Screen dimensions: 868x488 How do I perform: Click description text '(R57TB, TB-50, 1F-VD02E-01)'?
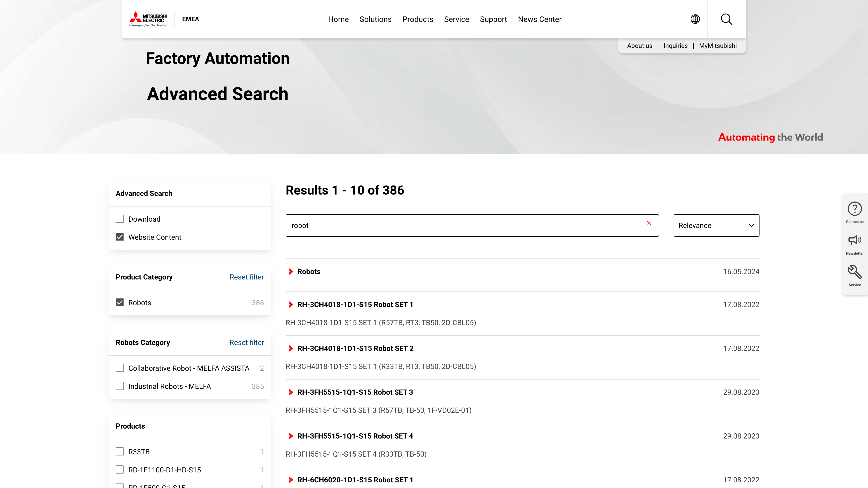pyautogui.click(x=425, y=410)
